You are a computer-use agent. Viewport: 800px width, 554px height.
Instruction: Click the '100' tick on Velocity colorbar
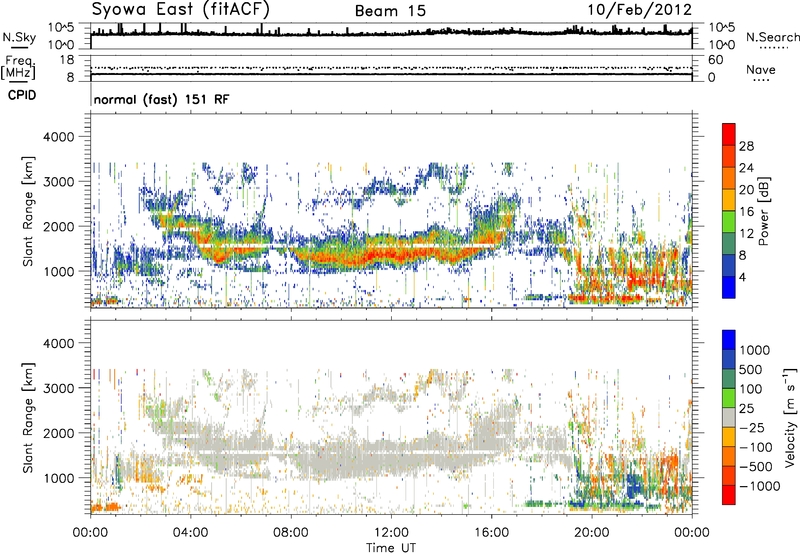pos(751,389)
